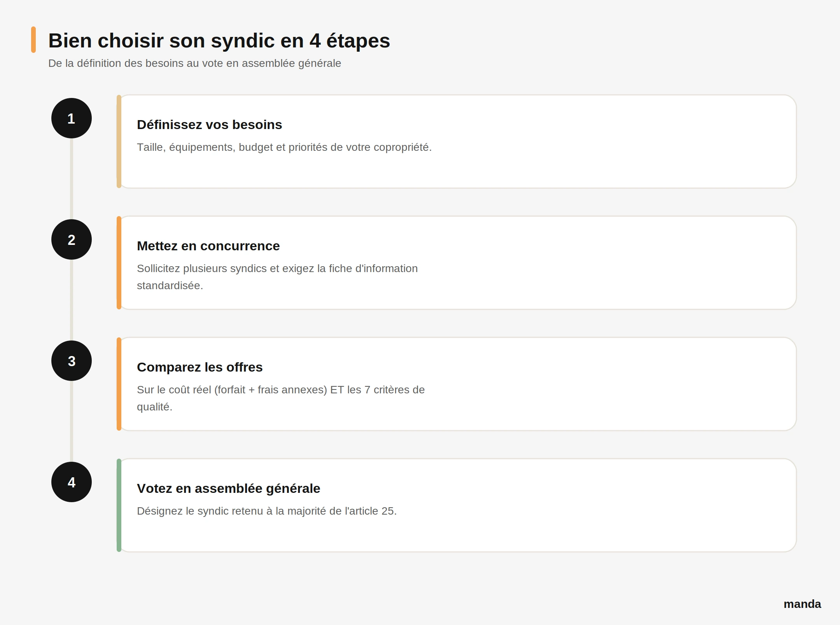
Task: Click the subtitle about "vote en assemblée générale"
Action: click(194, 63)
